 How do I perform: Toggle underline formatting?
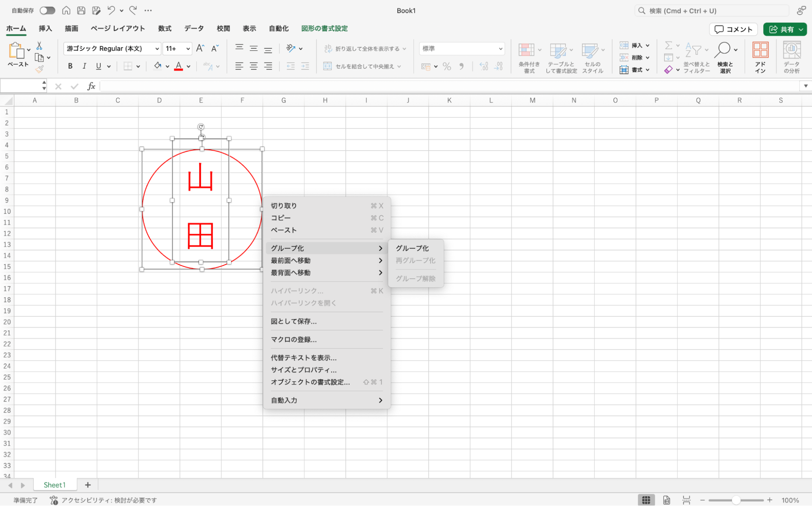pyautogui.click(x=97, y=66)
